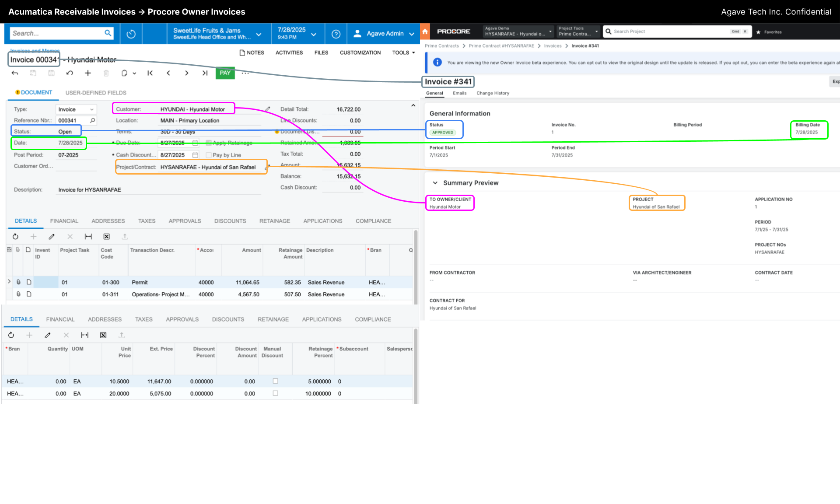
Task: Follow the Prime Contracts breadcrumb link
Action: click(x=442, y=46)
